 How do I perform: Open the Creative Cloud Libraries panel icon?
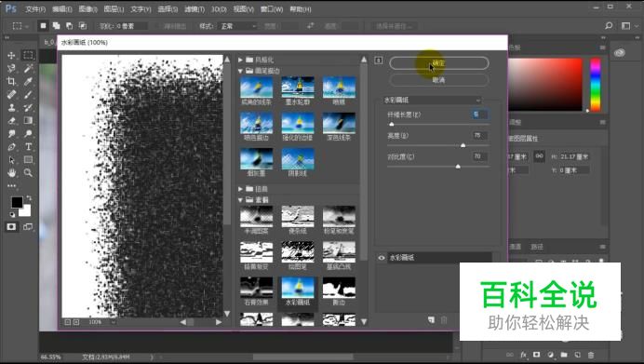pos(620,52)
